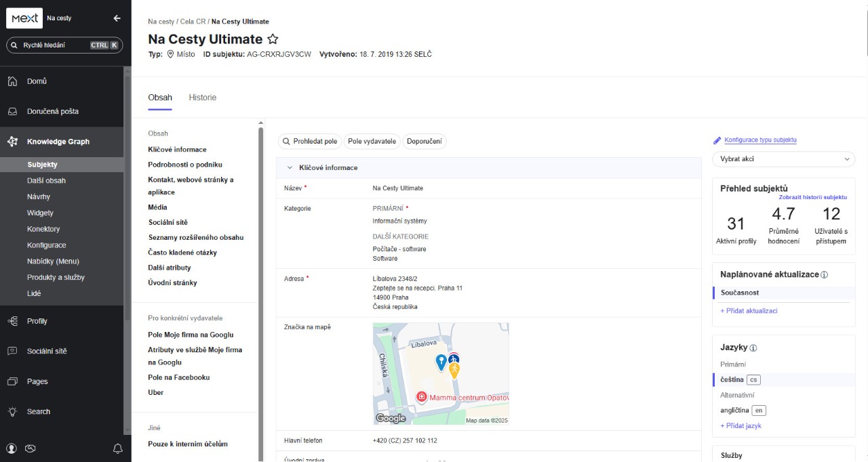
Task: Click the back arrow in sidebar header
Action: tap(117, 18)
